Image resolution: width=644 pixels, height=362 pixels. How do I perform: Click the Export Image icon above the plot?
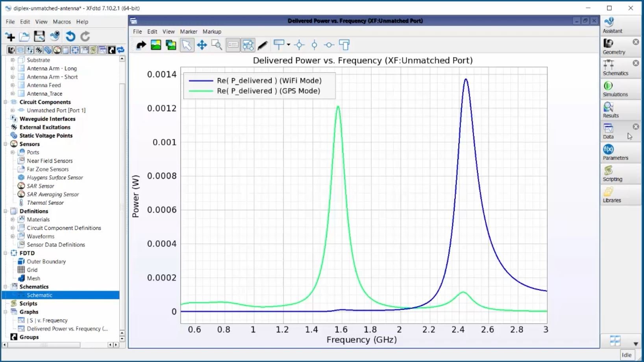[156, 45]
